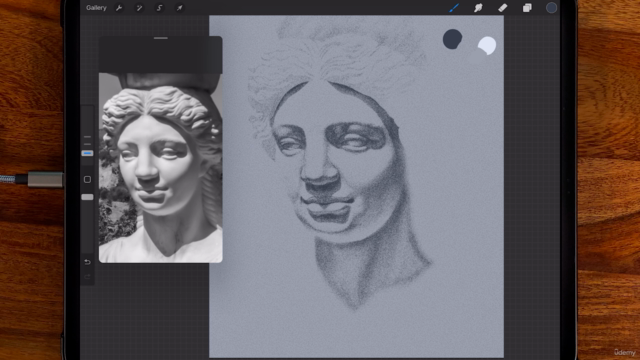This screenshot has height=360, width=640.
Task: Tap the redo arrow in sidebar
Action: tap(87, 277)
